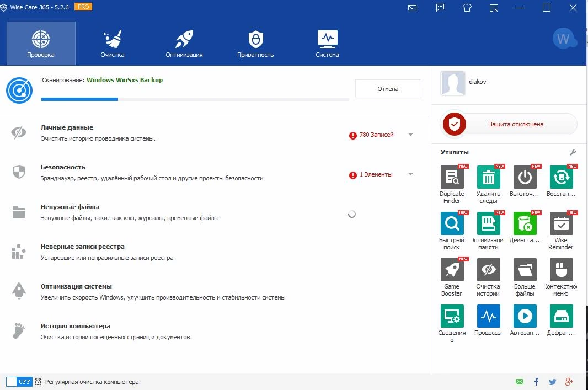Select the Оптимизация системы row heading

pyautogui.click(x=76, y=286)
